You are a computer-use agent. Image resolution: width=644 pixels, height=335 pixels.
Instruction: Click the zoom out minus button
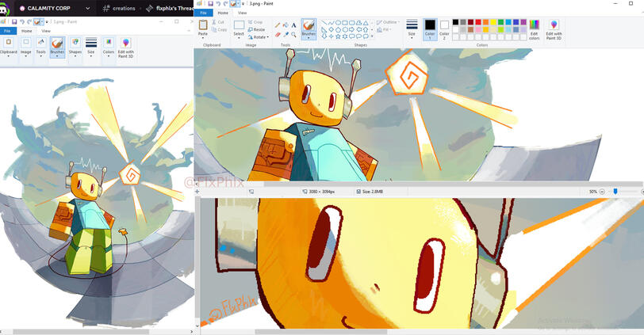click(x=602, y=192)
